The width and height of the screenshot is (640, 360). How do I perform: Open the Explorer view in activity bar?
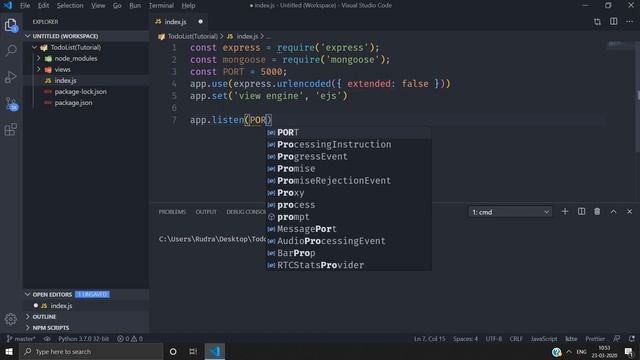pyautogui.click(x=11, y=25)
